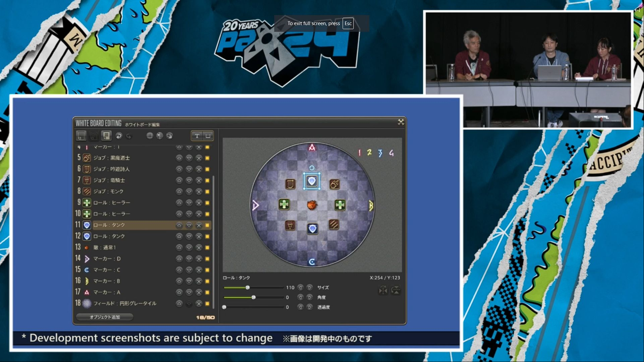The image size is (644, 362).
Task: Move row 9 Healer down
Action: coord(189,203)
